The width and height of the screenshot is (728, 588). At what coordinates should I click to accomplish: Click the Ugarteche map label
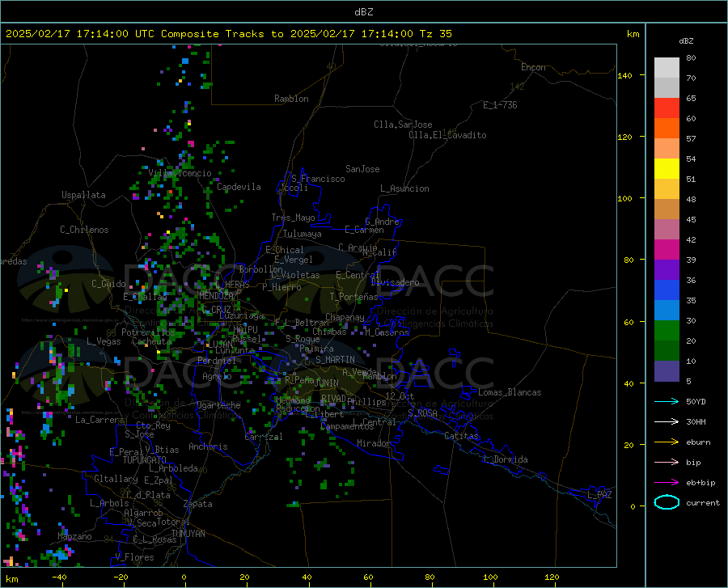click(218, 405)
